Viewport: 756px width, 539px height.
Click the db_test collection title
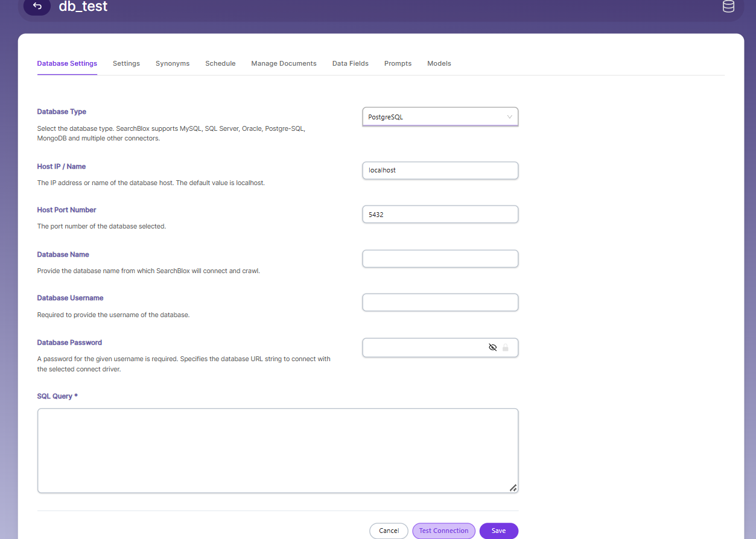pos(83,7)
